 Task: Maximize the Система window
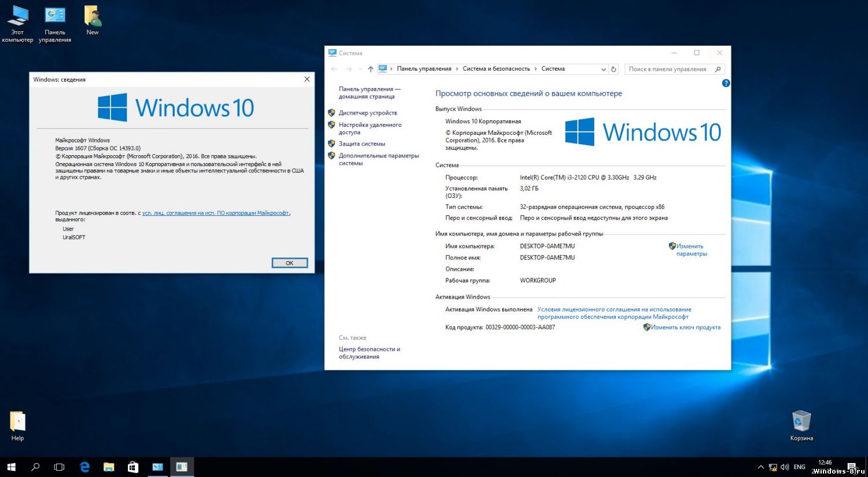click(697, 53)
